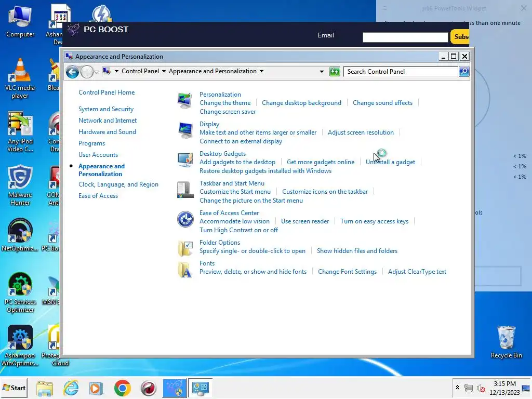Click Turn High Contrast on or off
This screenshot has height=399, width=532.
pos(238,230)
